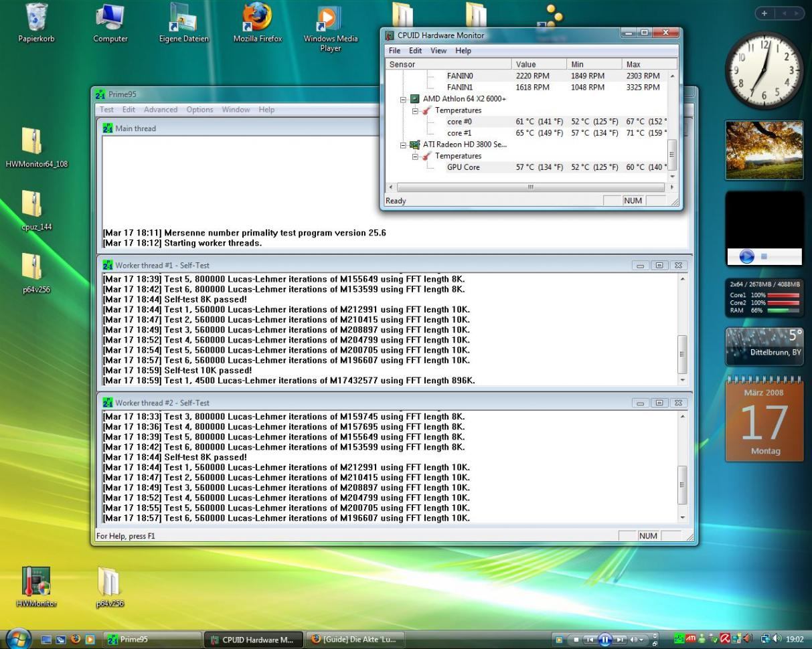Image resolution: width=812 pixels, height=649 pixels.
Task: Collapse Temperatures under AMD Athlon
Action: pyautogui.click(x=415, y=110)
